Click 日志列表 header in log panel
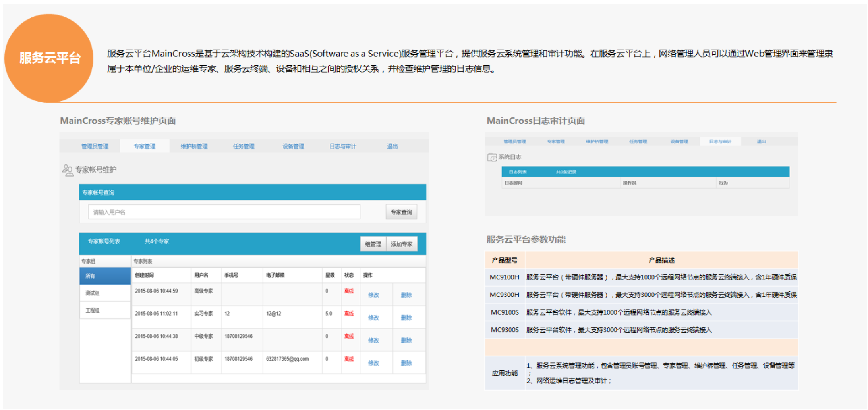Image resolution: width=868 pixels, height=410 pixels. point(518,172)
